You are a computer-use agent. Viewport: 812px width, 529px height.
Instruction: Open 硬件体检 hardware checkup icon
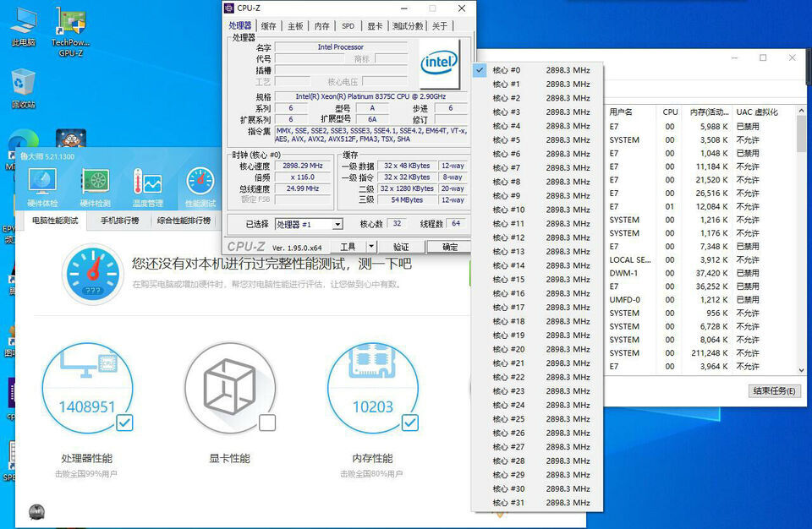(x=43, y=187)
